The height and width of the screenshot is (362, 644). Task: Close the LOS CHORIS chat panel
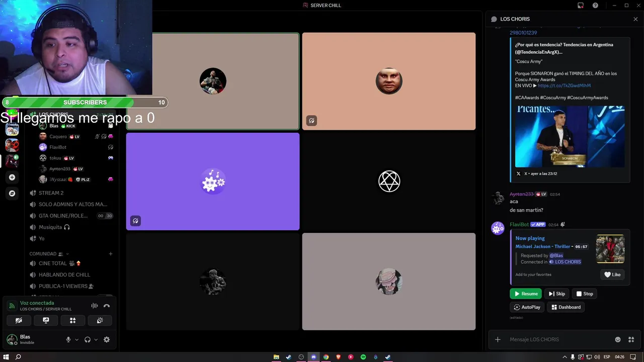[635, 19]
